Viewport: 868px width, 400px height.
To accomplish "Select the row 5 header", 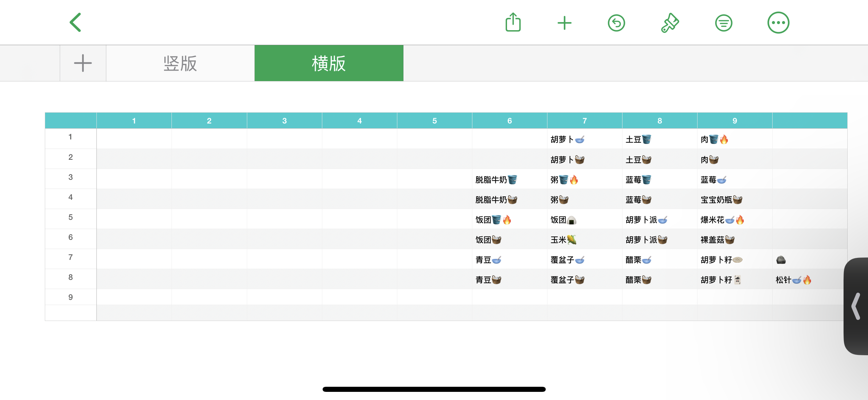I will coord(71,217).
